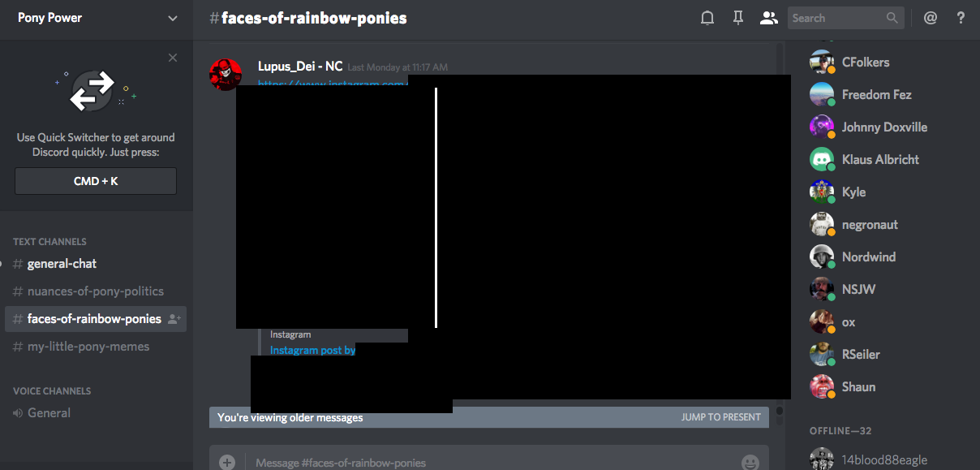Dismiss the Quick Switcher tip
The height and width of the screenshot is (470, 980).
click(173, 58)
